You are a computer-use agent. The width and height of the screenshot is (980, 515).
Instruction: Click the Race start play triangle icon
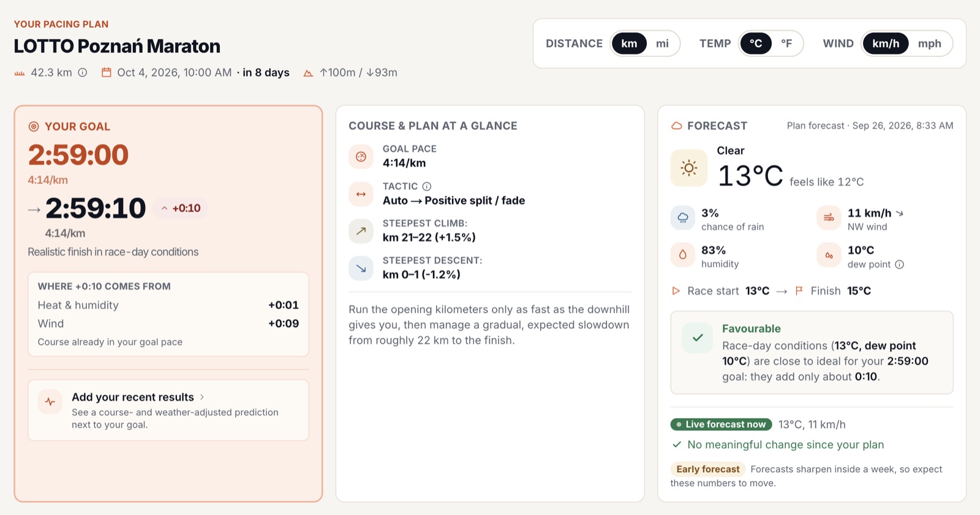pyautogui.click(x=676, y=291)
